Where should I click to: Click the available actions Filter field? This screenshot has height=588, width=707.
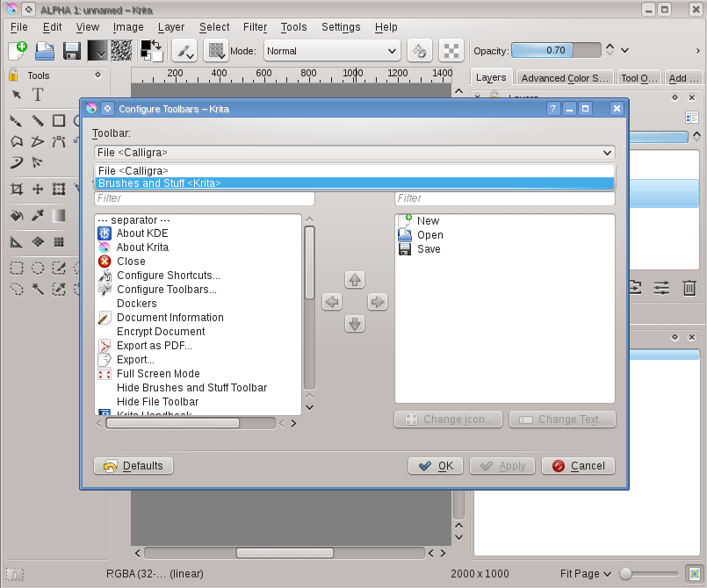pyautogui.click(x=205, y=198)
